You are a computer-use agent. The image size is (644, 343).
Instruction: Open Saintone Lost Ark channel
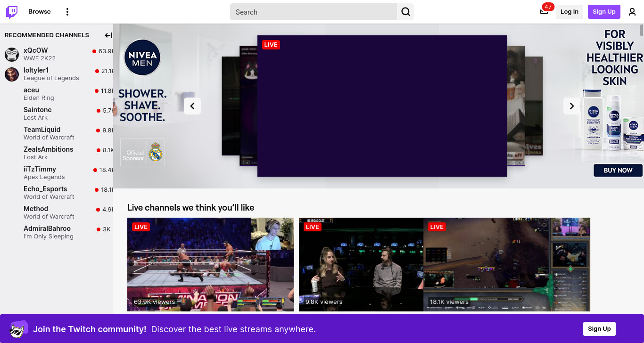[57, 114]
